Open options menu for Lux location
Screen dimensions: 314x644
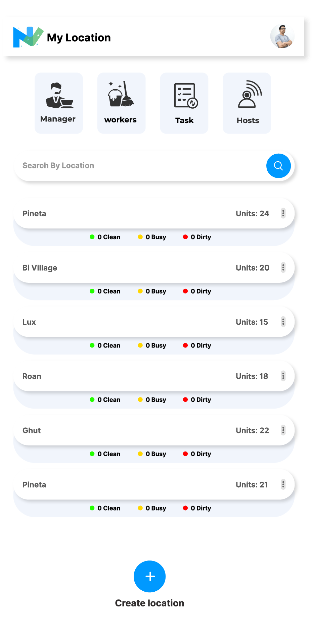coord(283,322)
